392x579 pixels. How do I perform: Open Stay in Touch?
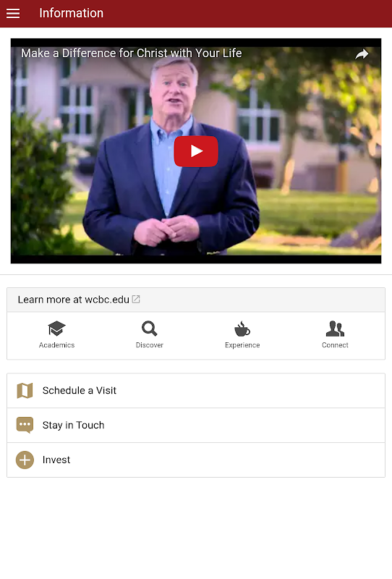[196, 426]
